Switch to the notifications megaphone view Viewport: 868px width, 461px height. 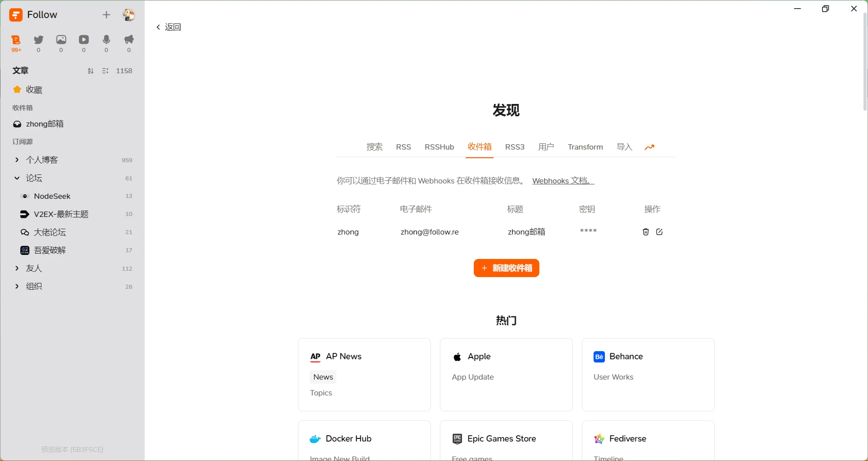click(x=129, y=40)
